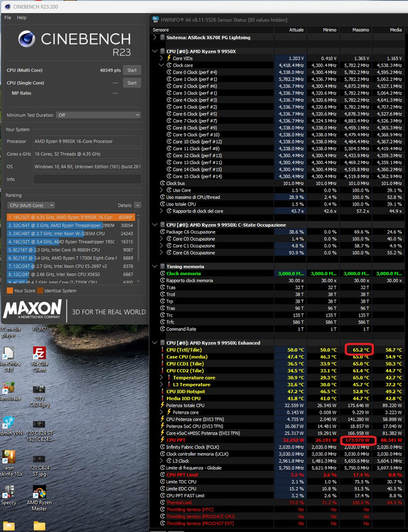Open the CPU (Multi Core) ranking dropdown
The width and height of the screenshot is (408, 532).
[31, 205]
